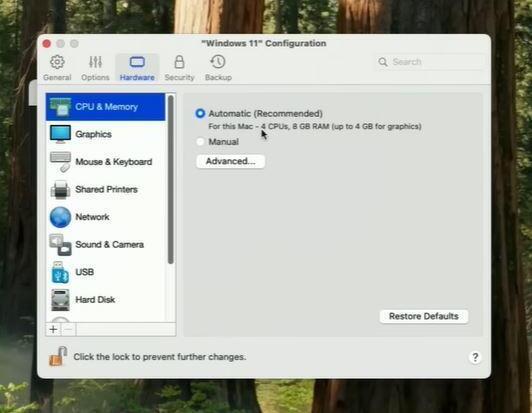Select the Shared Printers list row
The image size is (532, 413).
tap(106, 189)
